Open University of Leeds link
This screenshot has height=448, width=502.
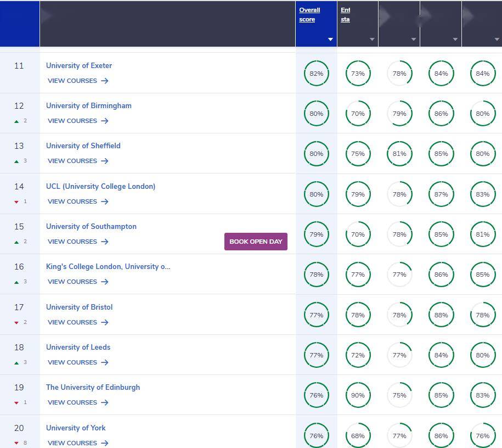(x=78, y=347)
